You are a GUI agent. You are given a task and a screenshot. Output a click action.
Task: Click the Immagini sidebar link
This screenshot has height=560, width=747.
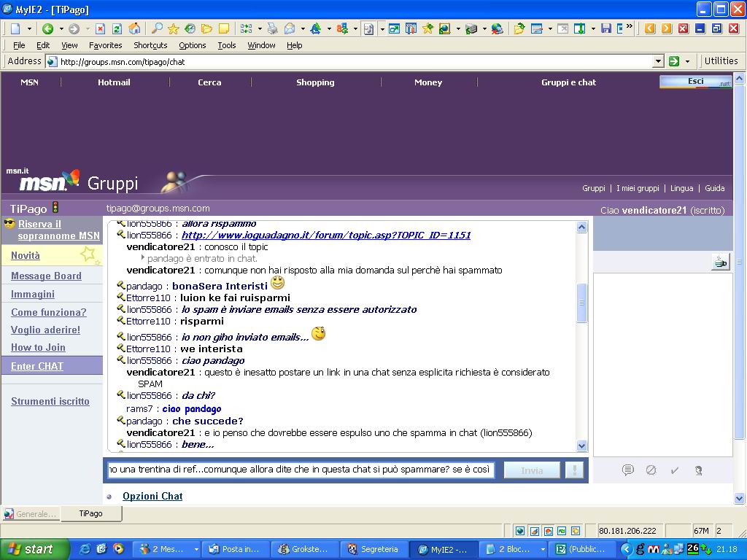coord(33,294)
